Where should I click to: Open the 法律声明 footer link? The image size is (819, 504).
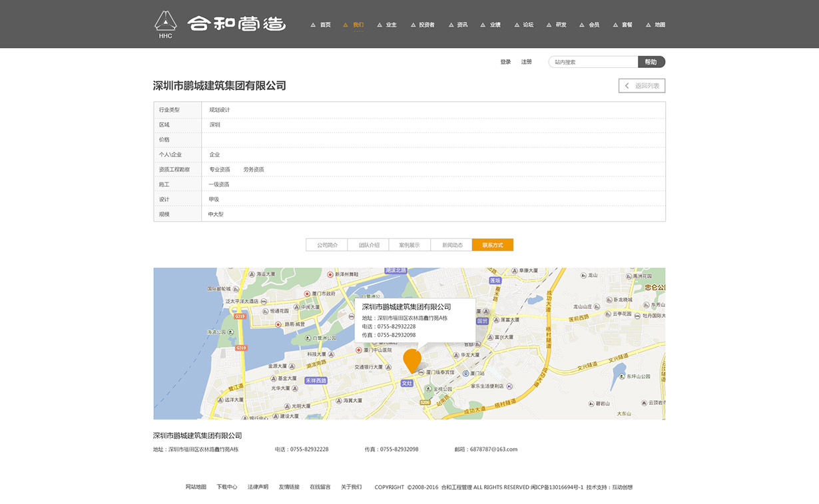258,487
